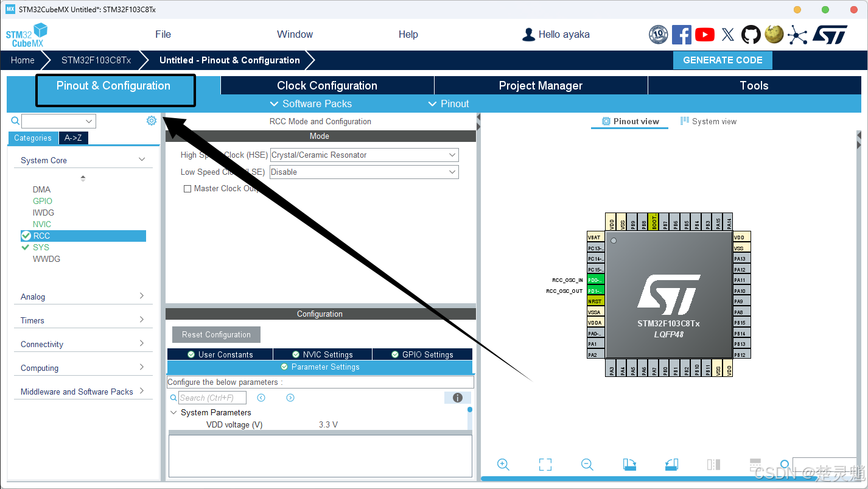Screen dimensions: 868x489
Task: Open the ST 10 years anniversary badge icon
Action: 659,35
